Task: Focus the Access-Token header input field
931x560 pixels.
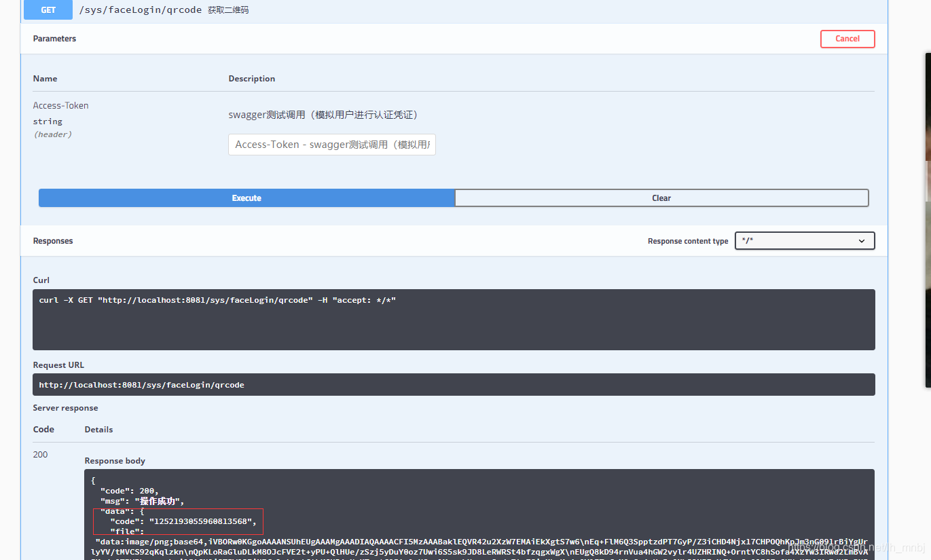Action: point(332,145)
